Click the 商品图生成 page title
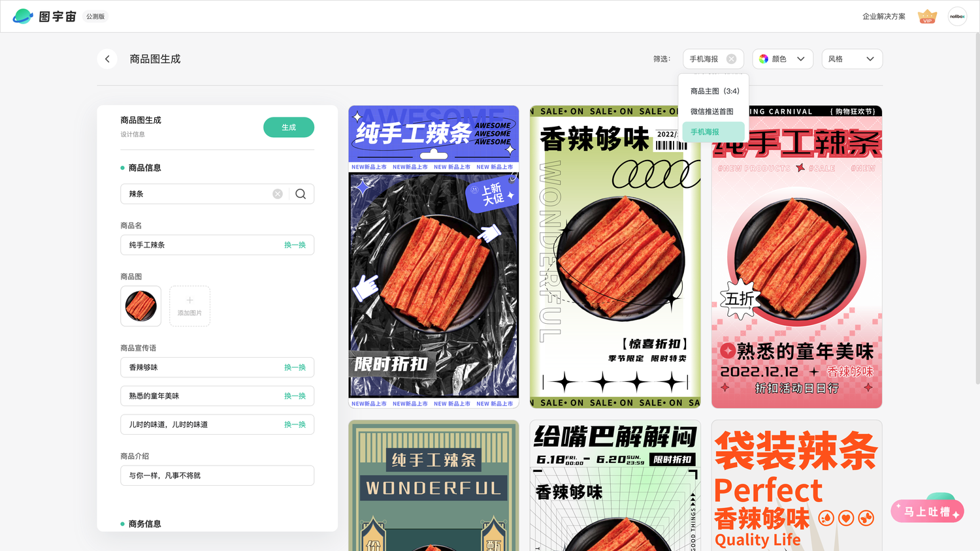 155,59
